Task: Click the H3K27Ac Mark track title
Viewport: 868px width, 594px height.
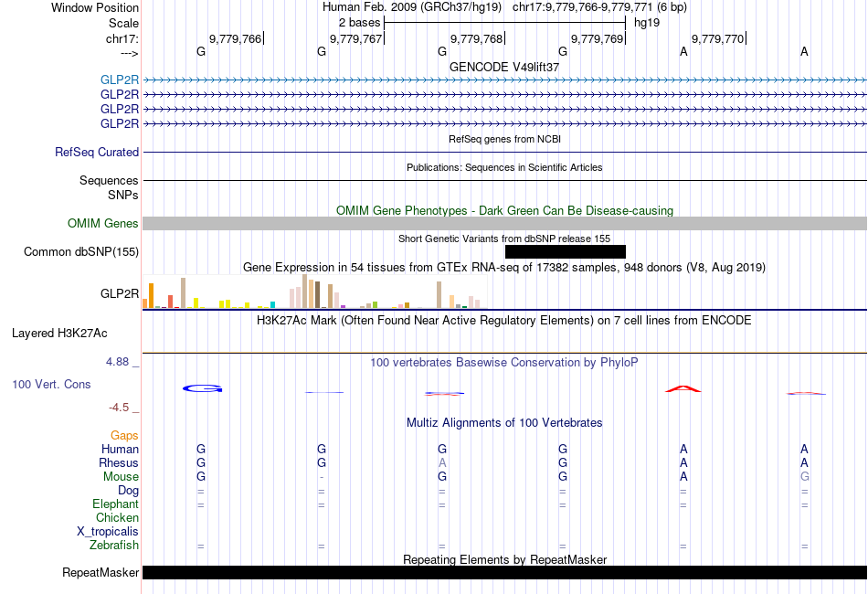Action: 504,321
